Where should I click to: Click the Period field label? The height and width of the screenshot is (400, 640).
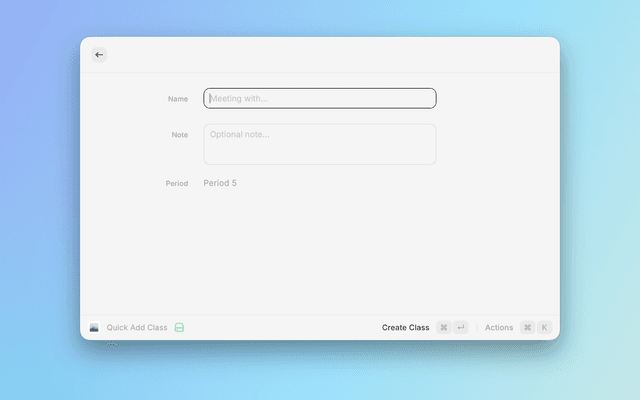[x=176, y=184]
